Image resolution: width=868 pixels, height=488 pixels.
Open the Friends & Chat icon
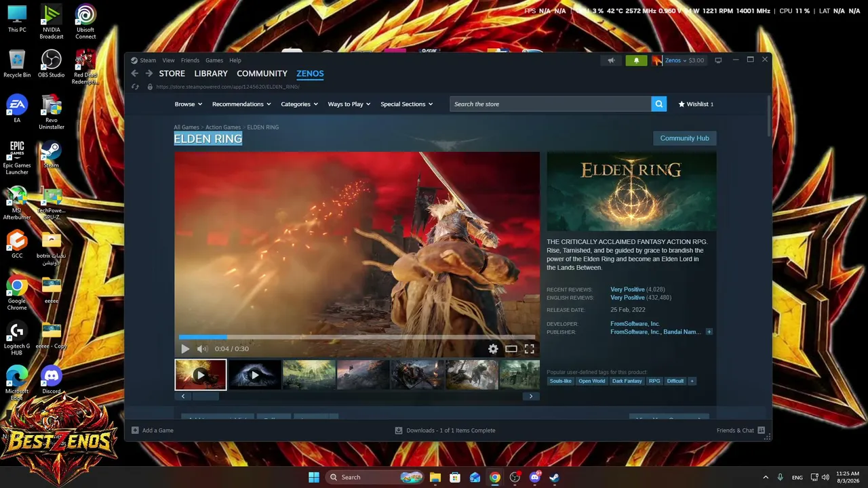761,430
